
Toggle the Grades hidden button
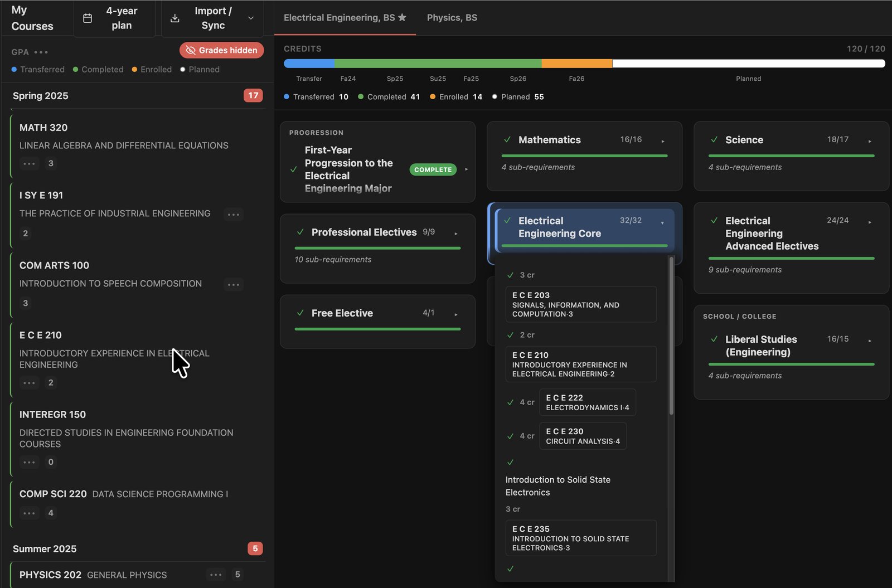tap(222, 50)
